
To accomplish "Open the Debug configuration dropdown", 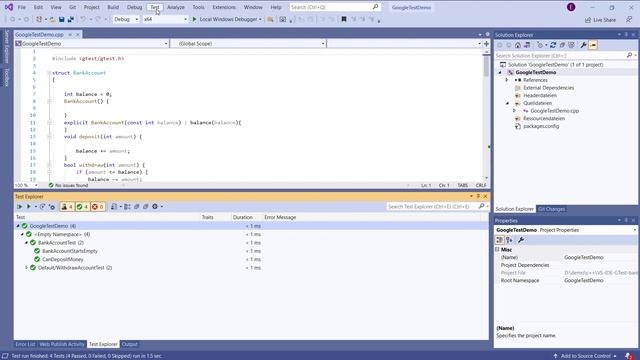I will tap(126, 19).
